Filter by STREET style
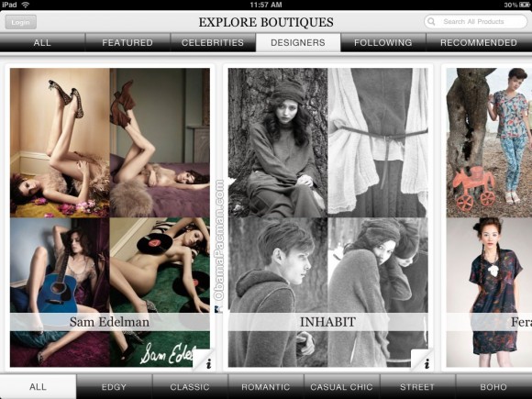532x399 pixels. tap(417, 387)
